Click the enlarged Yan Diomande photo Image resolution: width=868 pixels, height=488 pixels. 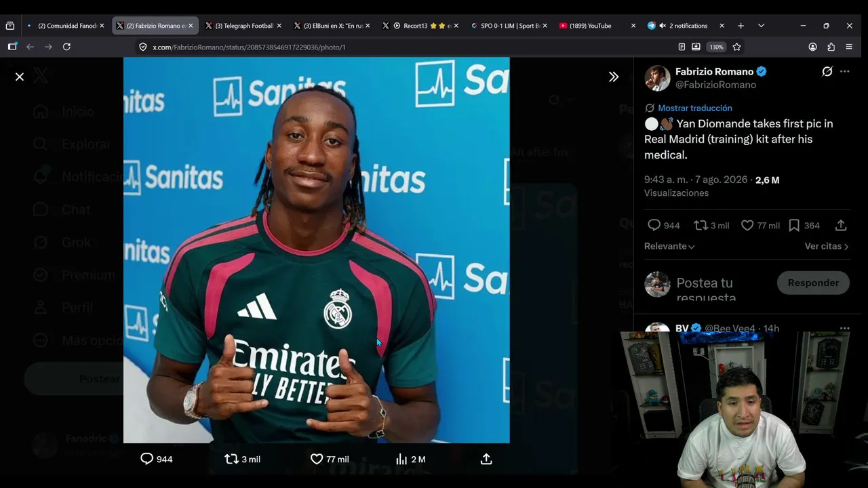(316, 250)
